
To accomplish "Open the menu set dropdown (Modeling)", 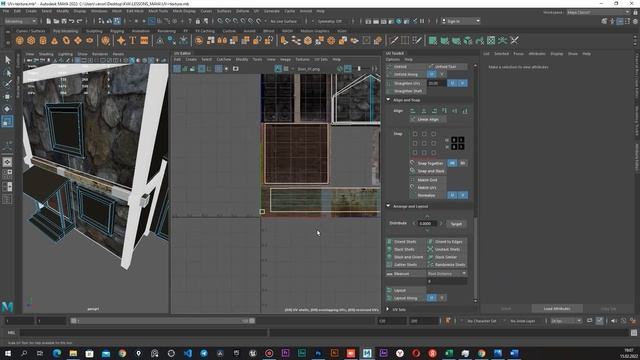I will [x=21, y=21].
